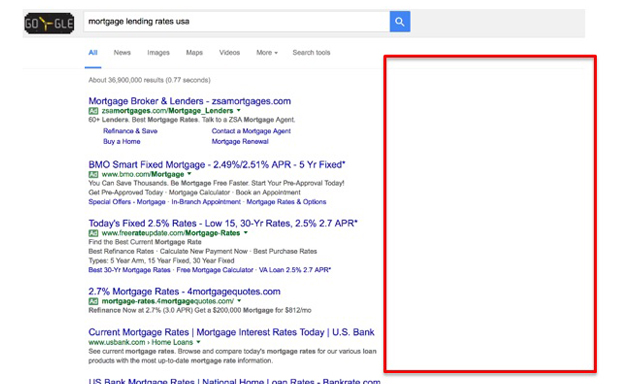Click the zsamortgages.com/Mortgage_Lenders green URL
The width and height of the screenshot is (622, 384).
coord(167,111)
